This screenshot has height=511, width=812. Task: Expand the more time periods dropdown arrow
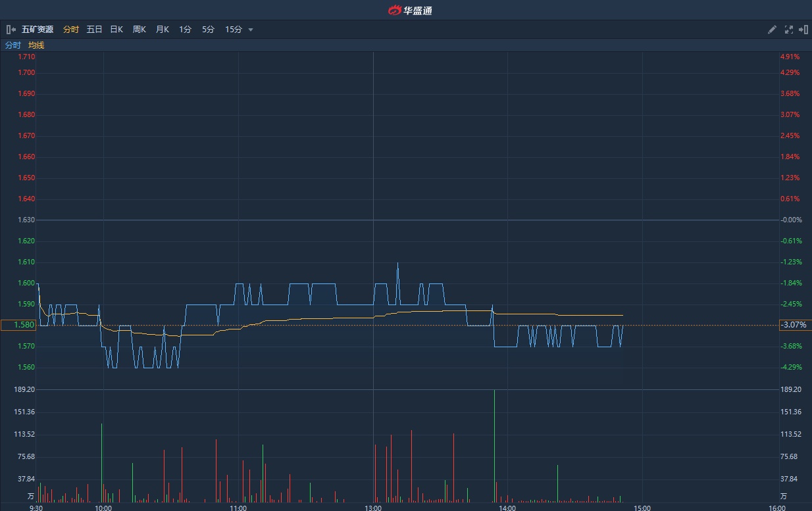(251, 30)
